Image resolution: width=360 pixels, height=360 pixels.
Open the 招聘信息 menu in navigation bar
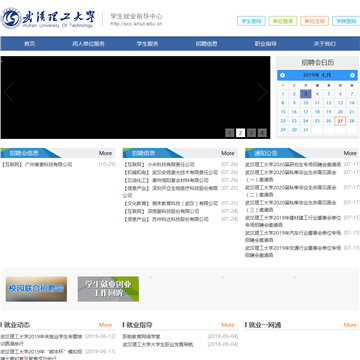coord(207,44)
